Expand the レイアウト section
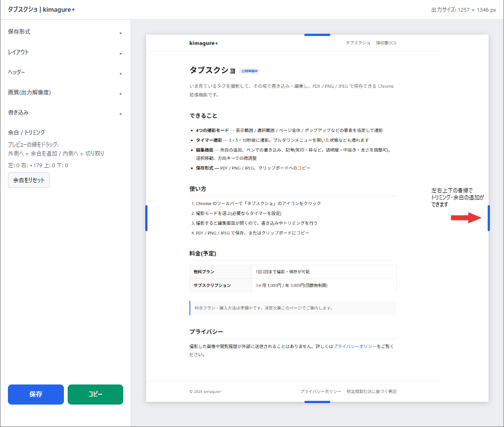This screenshot has height=427, width=504. coord(65,52)
